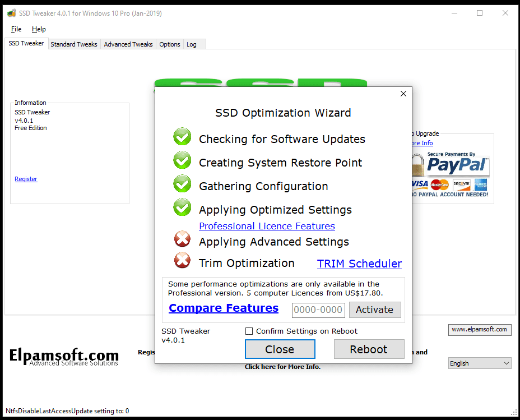Click the Activate button
The image size is (520, 420).
point(375,310)
